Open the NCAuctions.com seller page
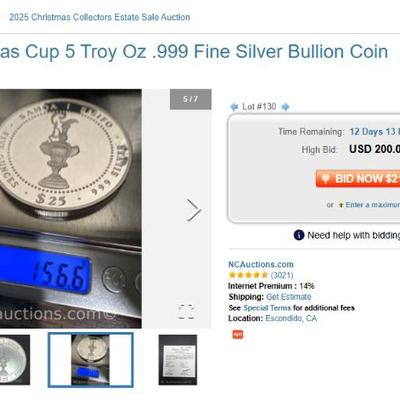This screenshot has height=400, width=400. pos(261,264)
